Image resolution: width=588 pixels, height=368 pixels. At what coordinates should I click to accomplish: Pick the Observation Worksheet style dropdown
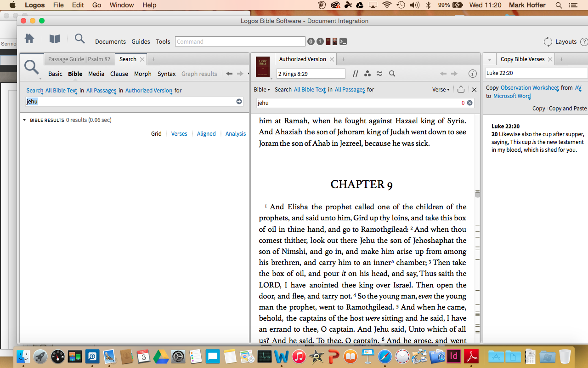coord(530,87)
